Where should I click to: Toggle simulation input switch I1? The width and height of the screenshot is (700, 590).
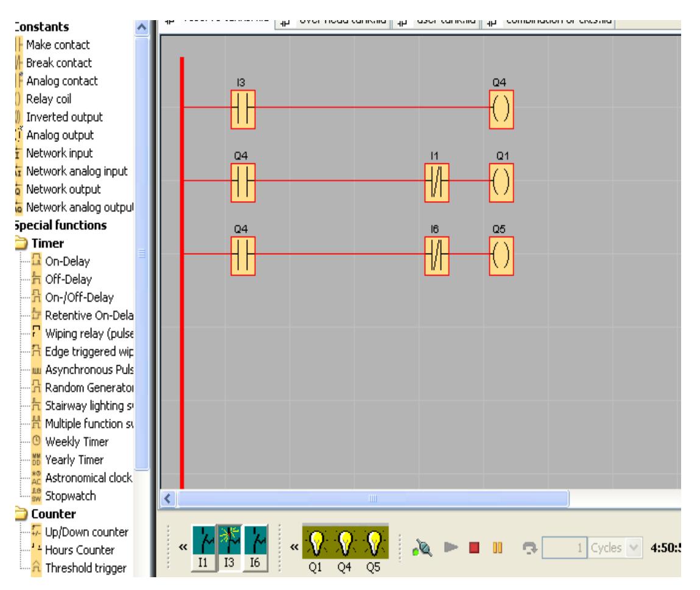coord(203,547)
